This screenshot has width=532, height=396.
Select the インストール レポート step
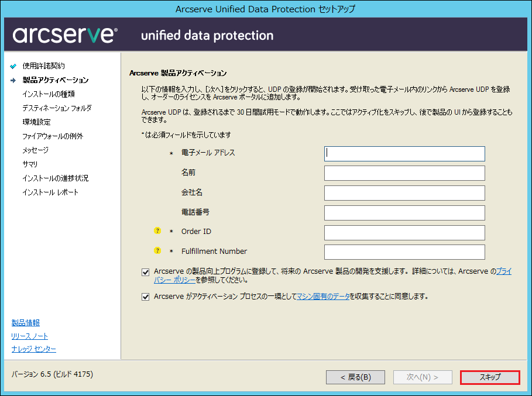tap(50, 192)
